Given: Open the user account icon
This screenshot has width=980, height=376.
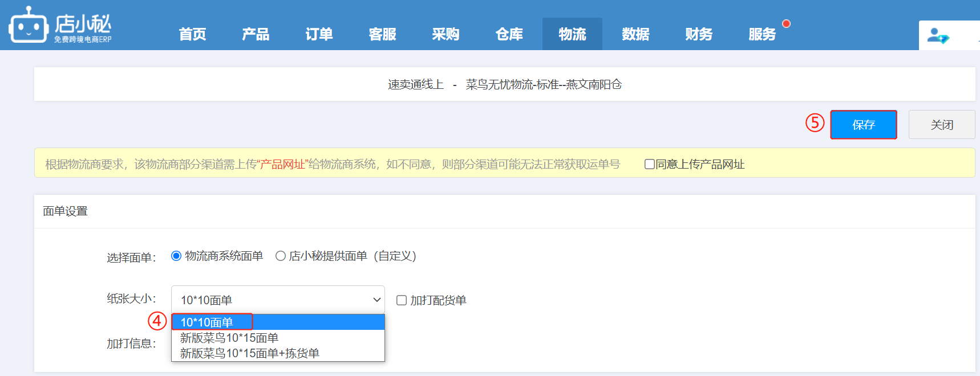Looking at the screenshot, I should click(x=937, y=35).
